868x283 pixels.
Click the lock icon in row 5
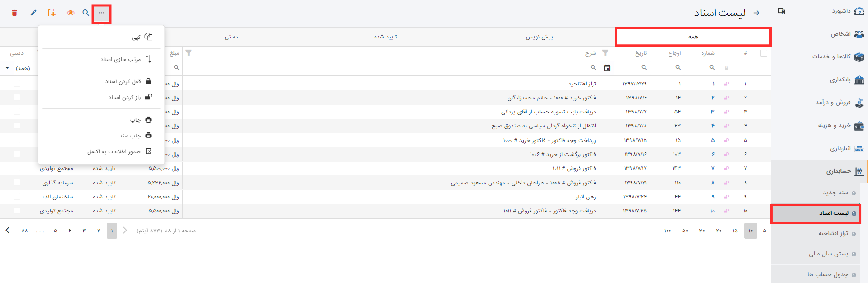click(x=726, y=140)
